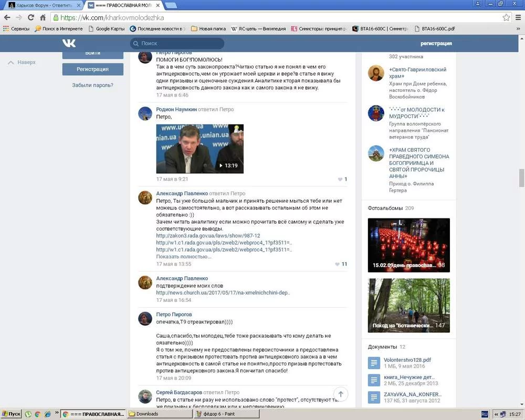Open Свято-Гаврииловский храм group avatar
525x420 pixels.
[376, 73]
